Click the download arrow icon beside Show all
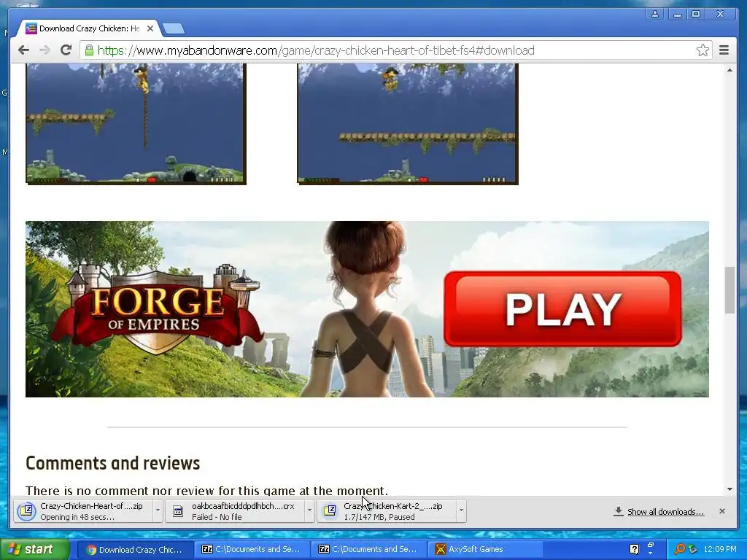747x560 pixels. coord(619,511)
